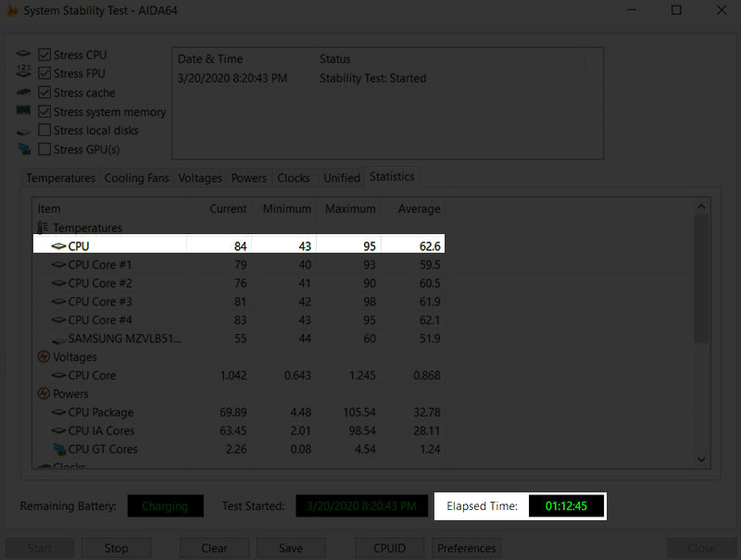Click the chip icon of CPU Core voltage row
The width and height of the screenshot is (741, 560).
point(58,375)
